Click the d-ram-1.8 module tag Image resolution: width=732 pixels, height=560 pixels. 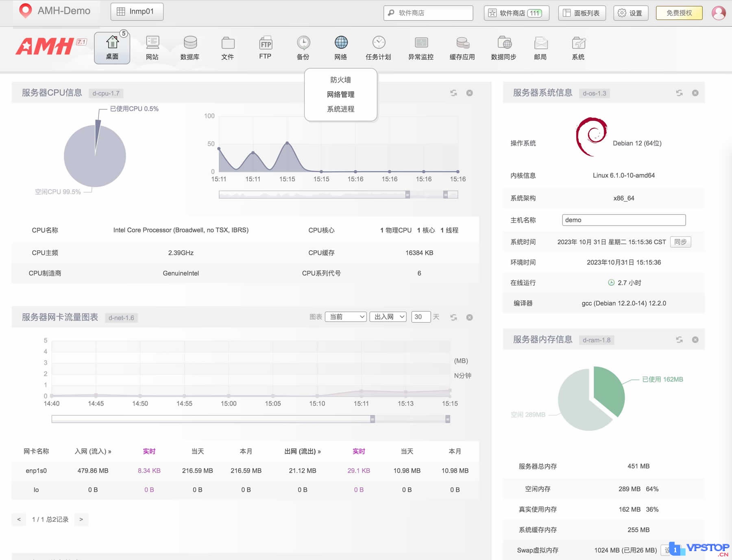(x=597, y=340)
